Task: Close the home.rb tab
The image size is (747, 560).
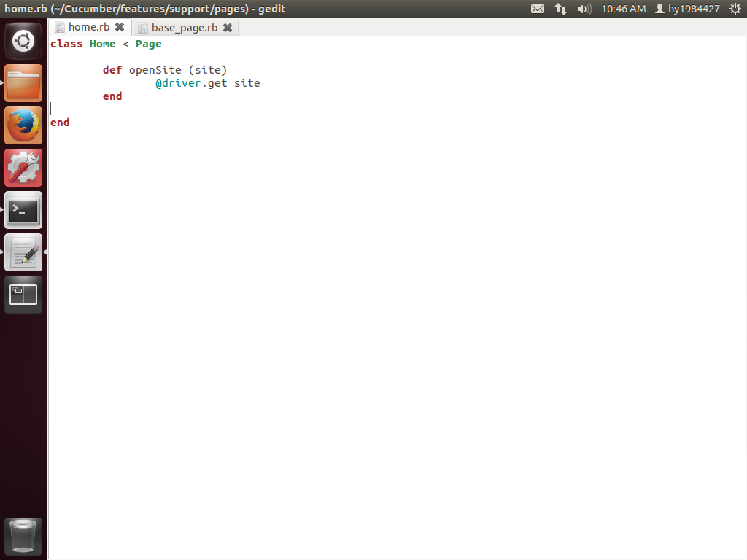Action: click(120, 27)
